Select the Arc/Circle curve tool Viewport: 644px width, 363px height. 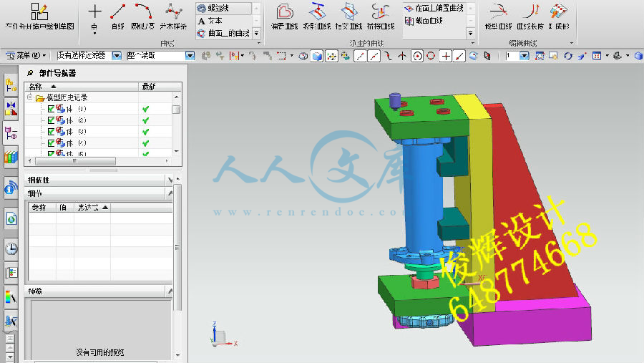pyautogui.click(x=142, y=16)
